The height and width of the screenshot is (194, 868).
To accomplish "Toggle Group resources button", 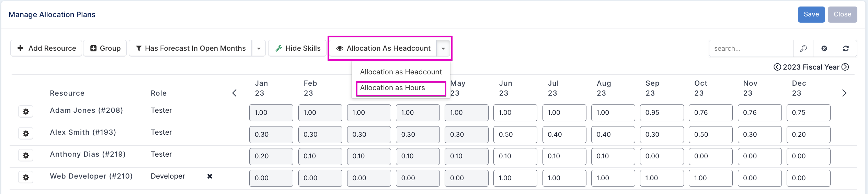I will click(105, 48).
